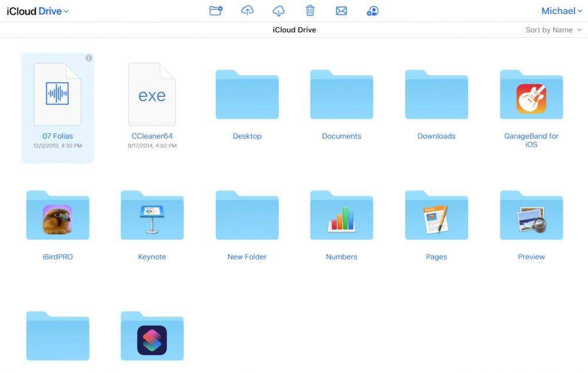Click the Add People share icon

pyautogui.click(x=372, y=11)
